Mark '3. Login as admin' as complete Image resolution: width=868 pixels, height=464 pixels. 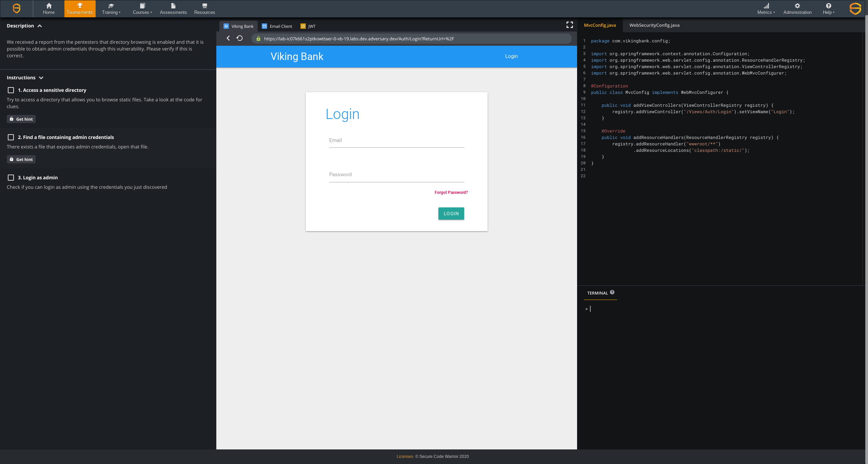coord(11,177)
